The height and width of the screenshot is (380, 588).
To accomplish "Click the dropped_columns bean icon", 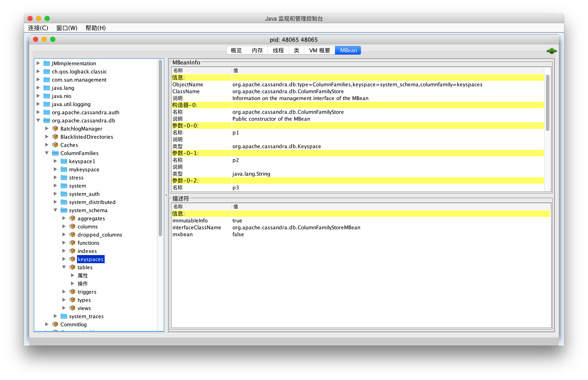I will (72, 234).
